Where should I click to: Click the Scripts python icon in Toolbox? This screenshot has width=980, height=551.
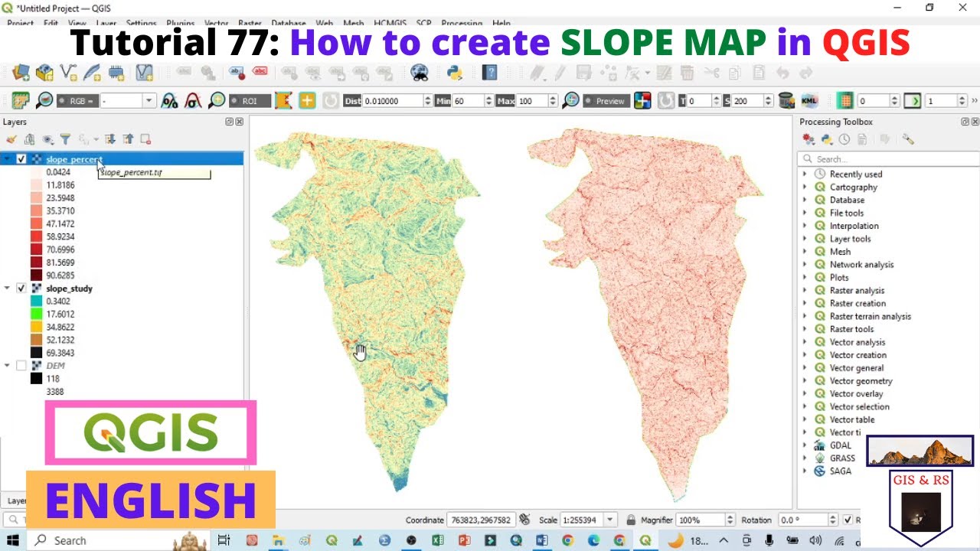(x=827, y=139)
